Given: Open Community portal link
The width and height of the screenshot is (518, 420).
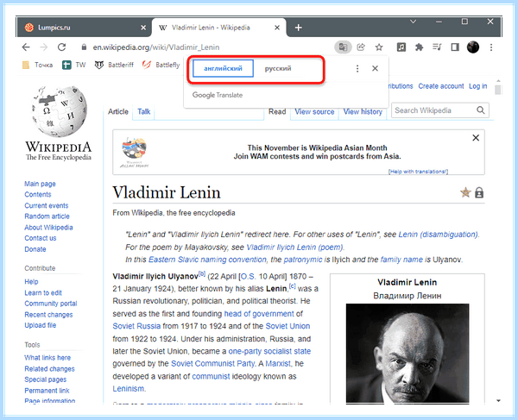Looking at the screenshot, I should coord(51,304).
